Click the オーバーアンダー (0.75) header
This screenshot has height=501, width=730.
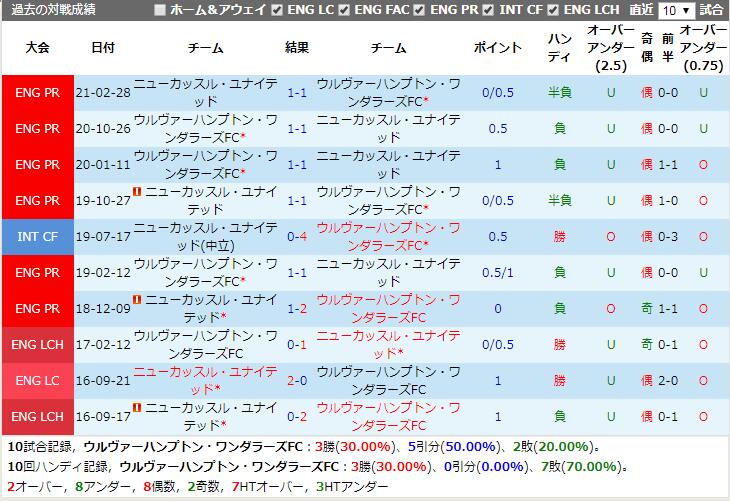point(703,47)
